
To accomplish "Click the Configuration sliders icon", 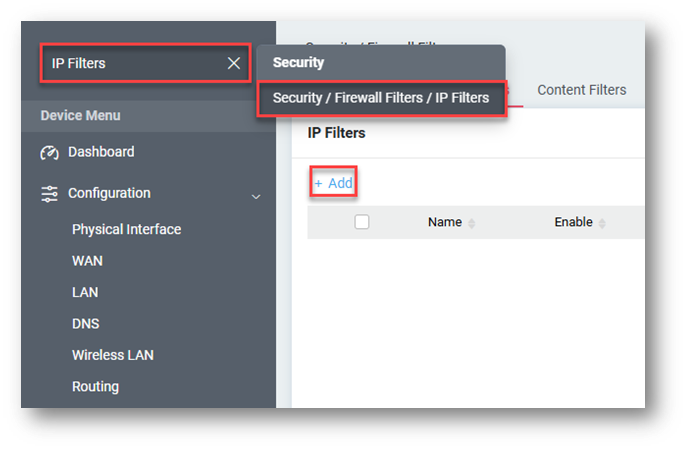I will click(x=50, y=194).
